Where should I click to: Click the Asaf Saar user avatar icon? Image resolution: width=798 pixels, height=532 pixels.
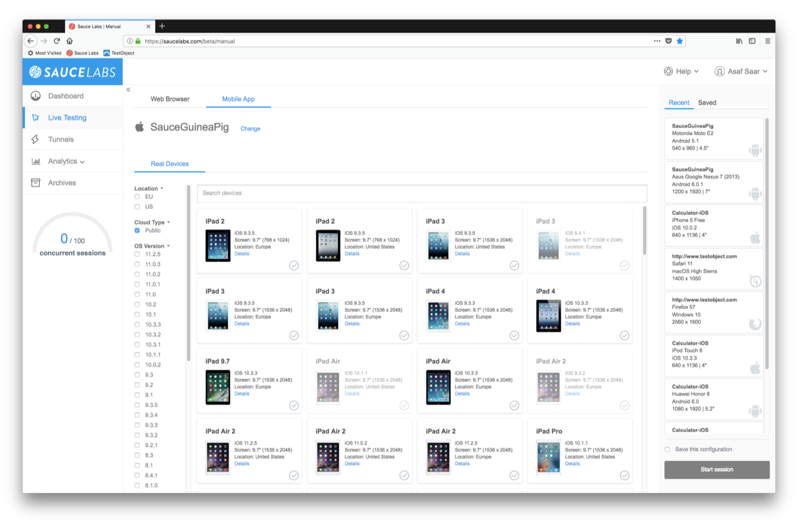pos(719,71)
